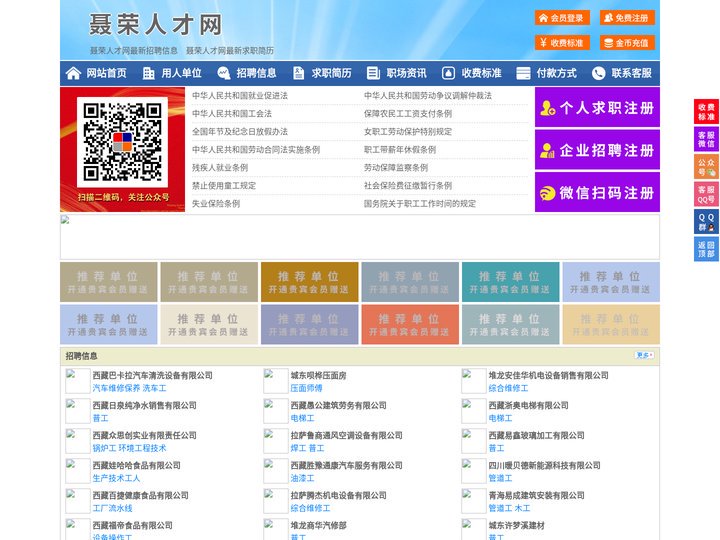Click the icon beside 收费标准 in navigation
This screenshot has height=540, width=720.
448,73
